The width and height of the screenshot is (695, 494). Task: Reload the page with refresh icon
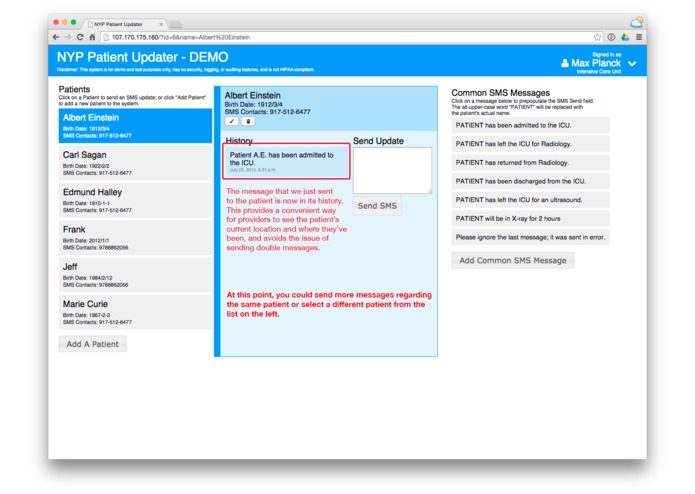pos(80,37)
